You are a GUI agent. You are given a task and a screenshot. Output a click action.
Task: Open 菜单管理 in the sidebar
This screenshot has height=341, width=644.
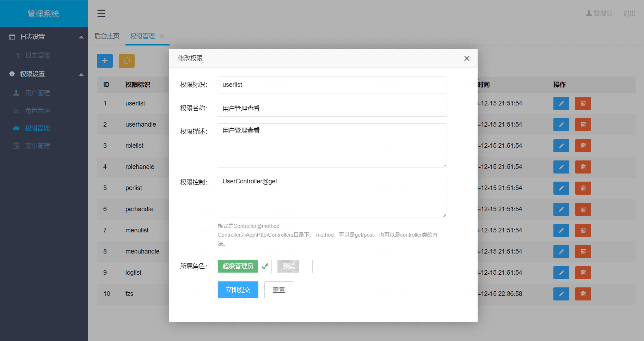[x=37, y=146]
